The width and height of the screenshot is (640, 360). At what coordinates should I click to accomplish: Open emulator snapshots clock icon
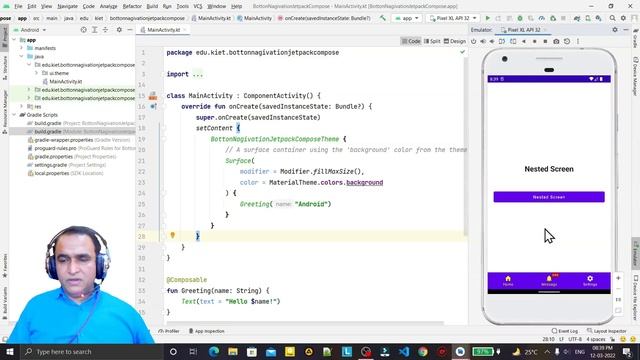tap(567, 41)
